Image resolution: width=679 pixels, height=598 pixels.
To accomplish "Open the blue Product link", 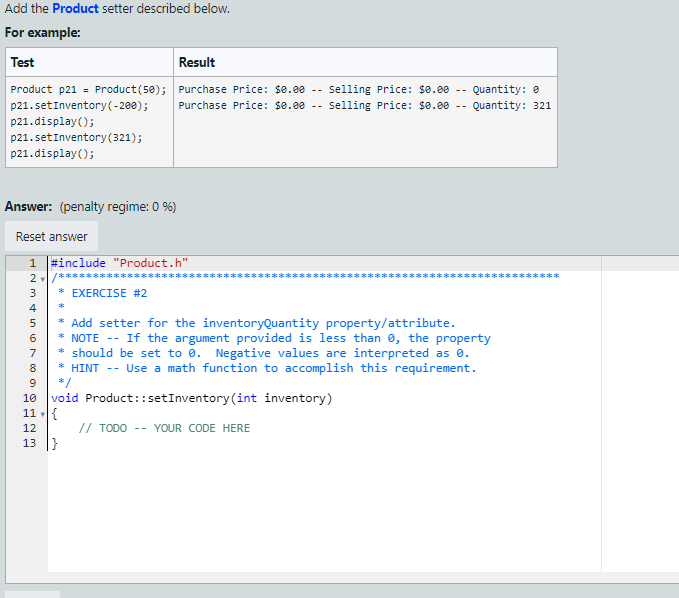I will [75, 8].
